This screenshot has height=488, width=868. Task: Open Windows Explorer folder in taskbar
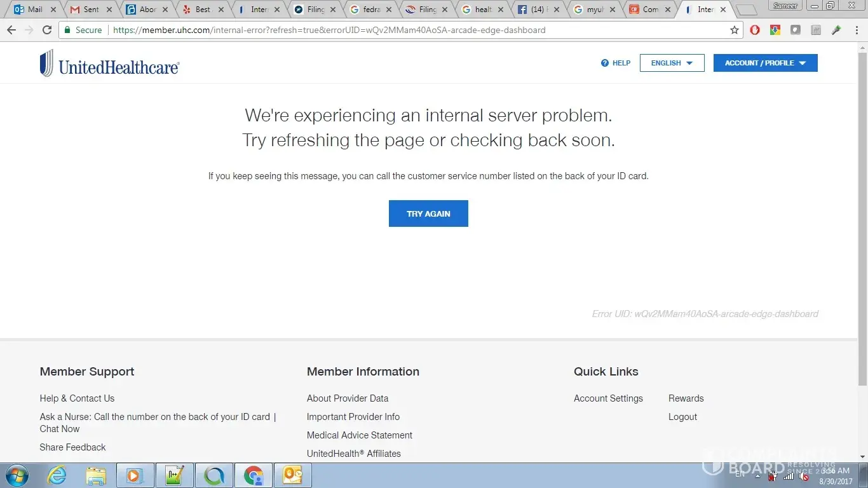point(96,475)
